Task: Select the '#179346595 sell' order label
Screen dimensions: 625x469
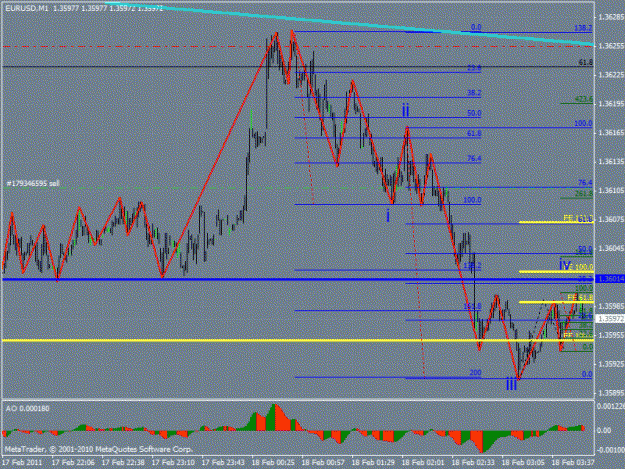Action: point(33,183)
